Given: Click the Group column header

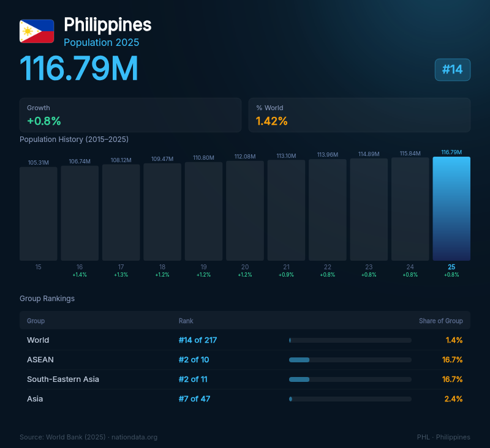Looking at the screenshot, I should (x=36, y=321).
